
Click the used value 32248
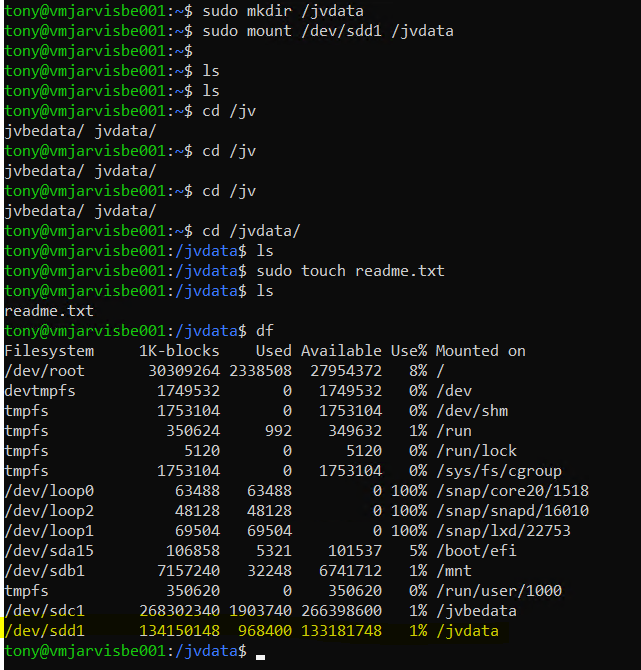click(x=269, y=571)
